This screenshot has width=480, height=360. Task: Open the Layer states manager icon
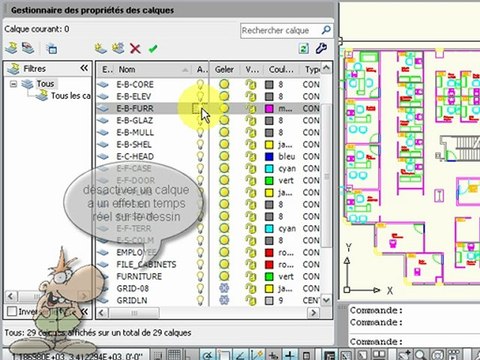point(52,49)
